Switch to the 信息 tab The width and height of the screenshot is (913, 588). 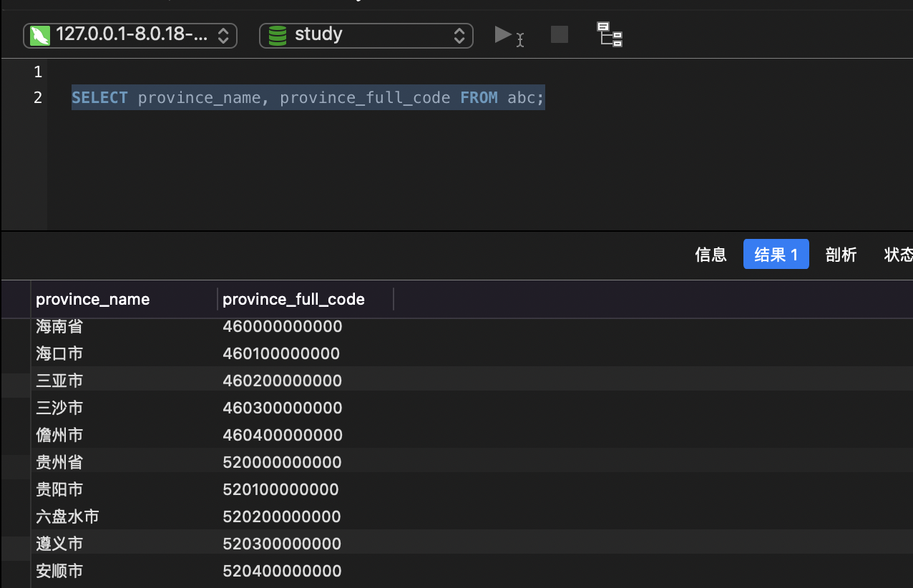(711, 255)
